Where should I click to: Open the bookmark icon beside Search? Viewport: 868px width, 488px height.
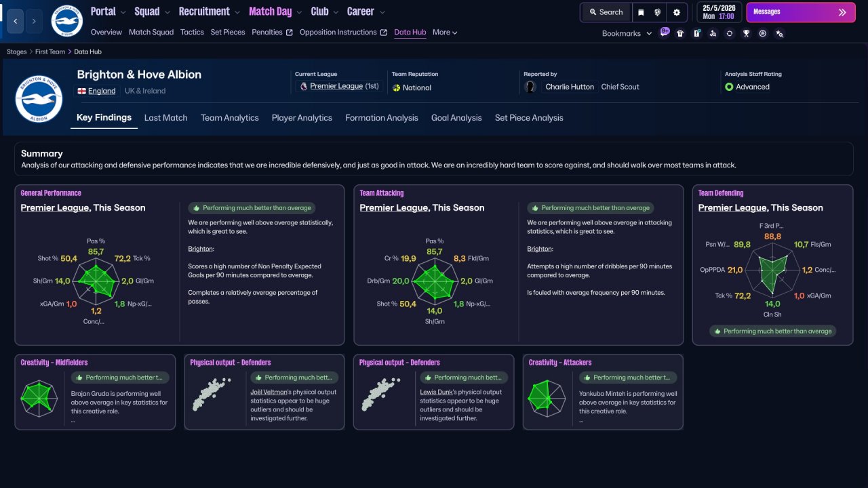coord(641,12)
